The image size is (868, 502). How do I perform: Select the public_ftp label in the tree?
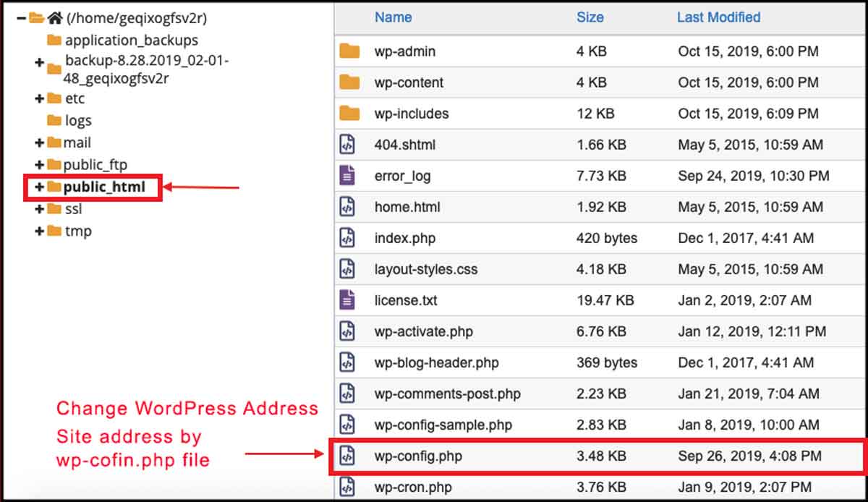(95, 165)
